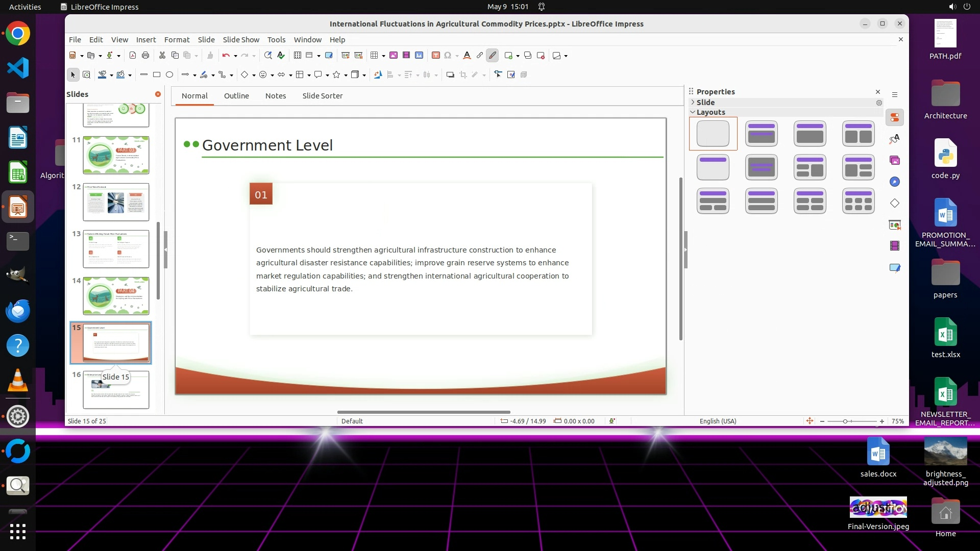Select slide 12 thumbnail in Slides panel
The height and width of the screenshot is (551, 980).
[x=116, y=202]
